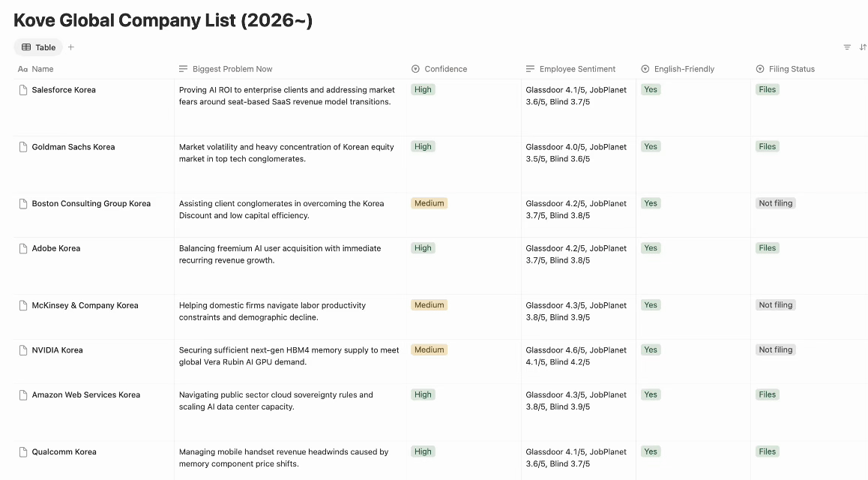This screenshot has width=868, height=480.
Task: Click the Qualcomm Korea document icon
Action: click(x=23, y=452)
